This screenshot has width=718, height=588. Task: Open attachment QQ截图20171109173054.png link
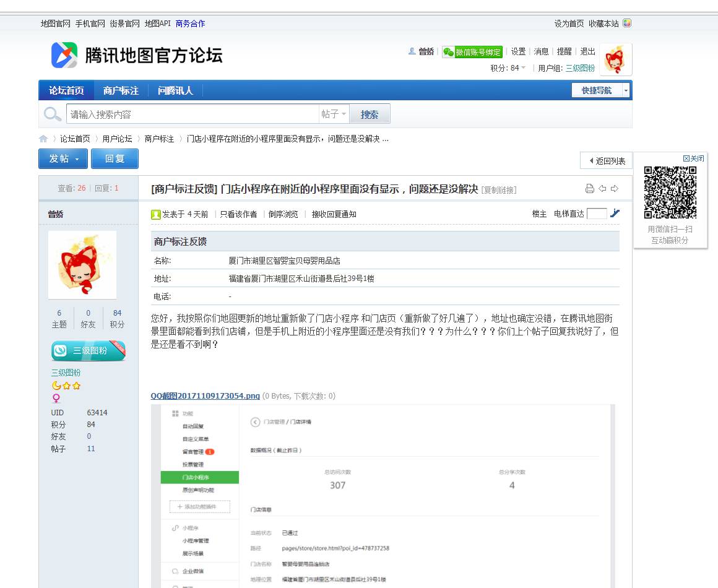tap(205, 396)
